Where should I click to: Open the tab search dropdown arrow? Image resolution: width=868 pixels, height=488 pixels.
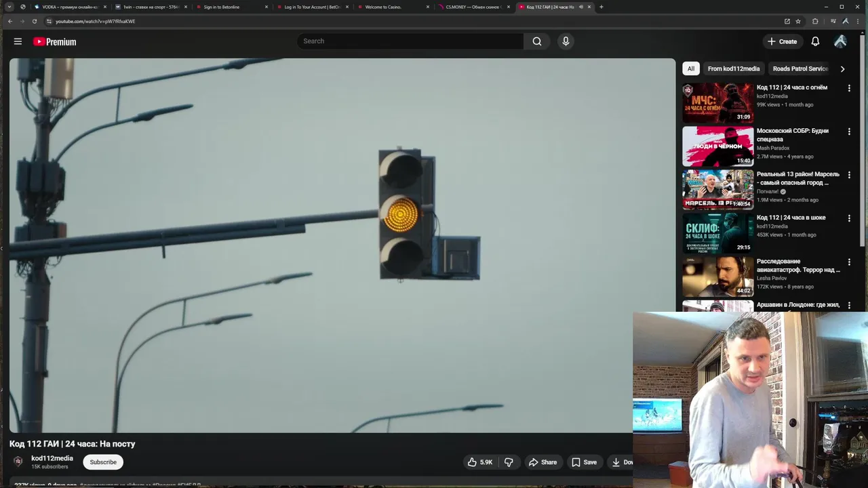[9, 7]
